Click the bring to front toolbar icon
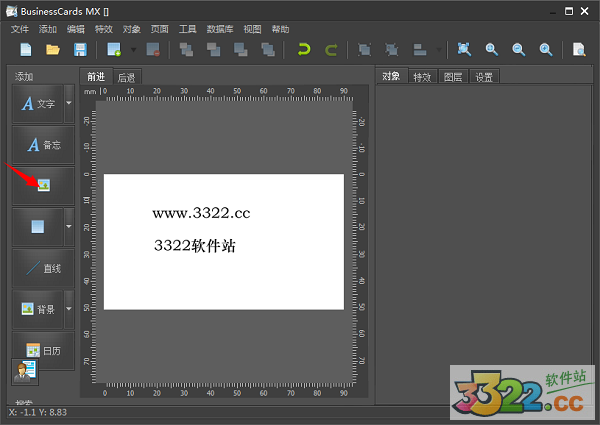The width and height of the screenshot is (600, 425). coord(186,50)
